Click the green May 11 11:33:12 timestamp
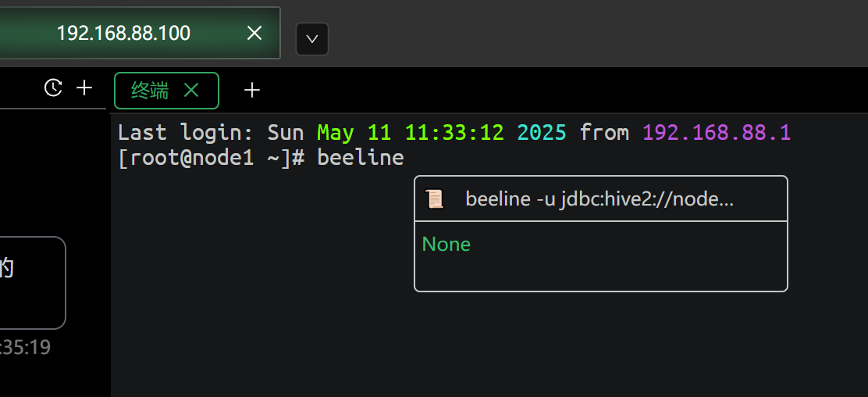 pos(411,133)
